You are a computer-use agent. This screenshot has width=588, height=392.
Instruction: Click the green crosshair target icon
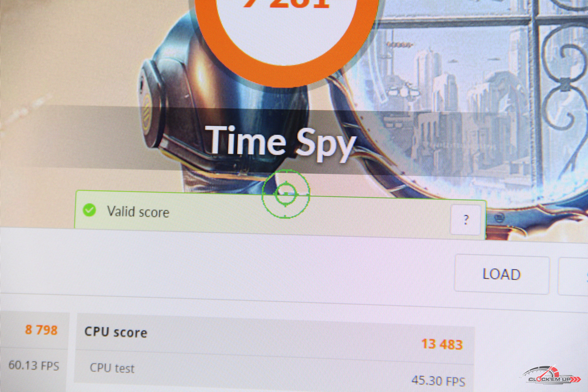[285, 194]
